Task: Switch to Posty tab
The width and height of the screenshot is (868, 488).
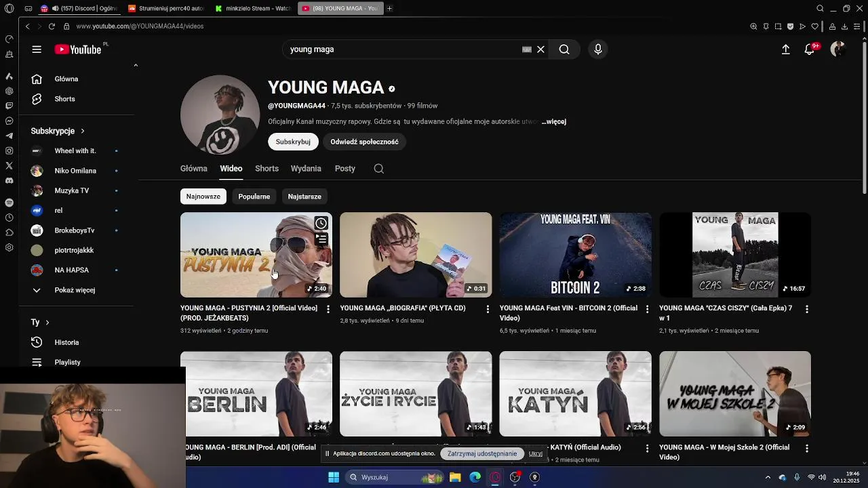Action: pos(345,169)
